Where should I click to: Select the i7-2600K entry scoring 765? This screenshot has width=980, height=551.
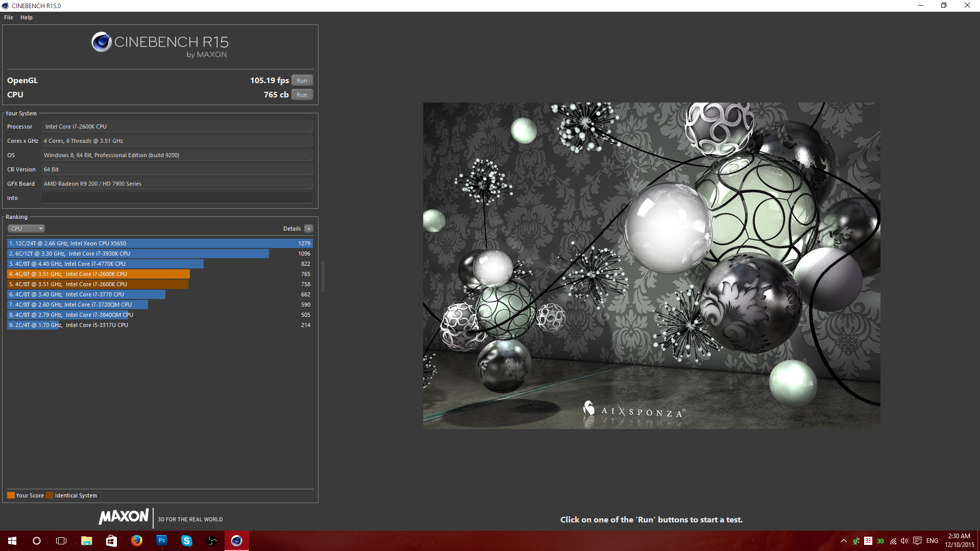click(160, 274)
